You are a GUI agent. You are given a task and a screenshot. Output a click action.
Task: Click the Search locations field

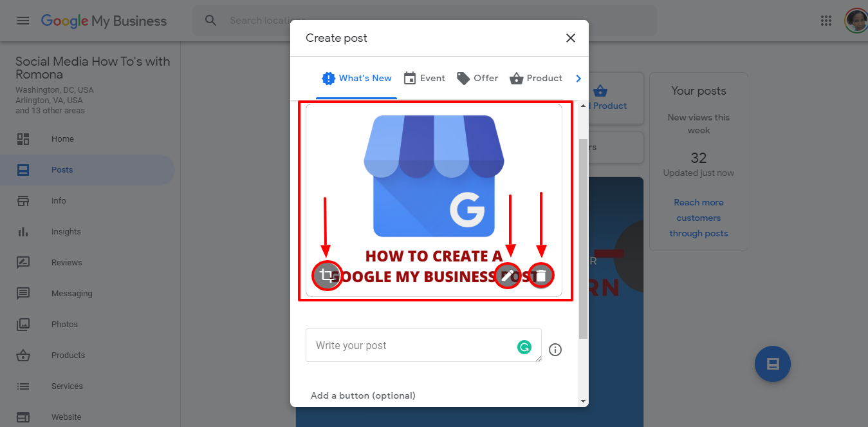(425, 21)
